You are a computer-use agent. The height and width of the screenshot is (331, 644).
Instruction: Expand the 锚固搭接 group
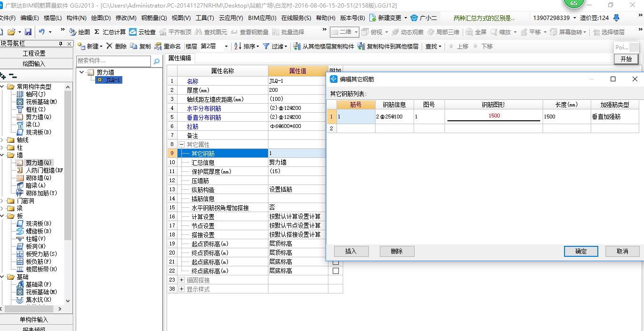(x=181, y=280)
